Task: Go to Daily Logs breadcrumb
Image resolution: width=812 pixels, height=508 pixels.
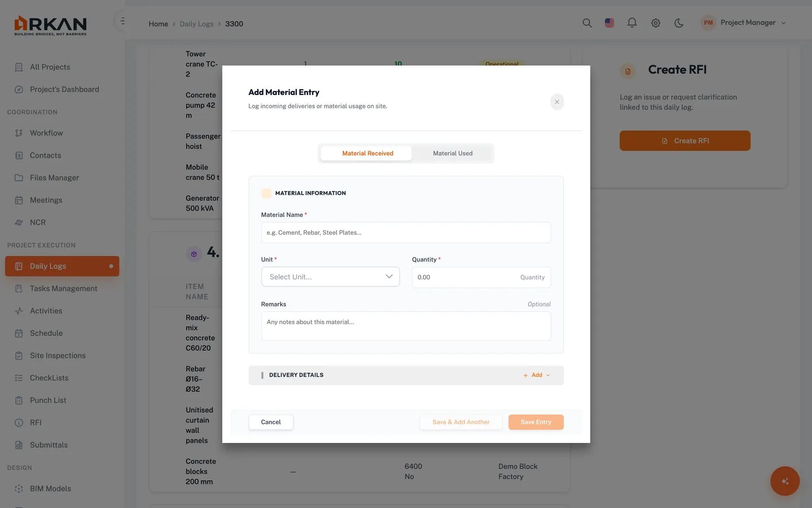Action: (196, 24)
